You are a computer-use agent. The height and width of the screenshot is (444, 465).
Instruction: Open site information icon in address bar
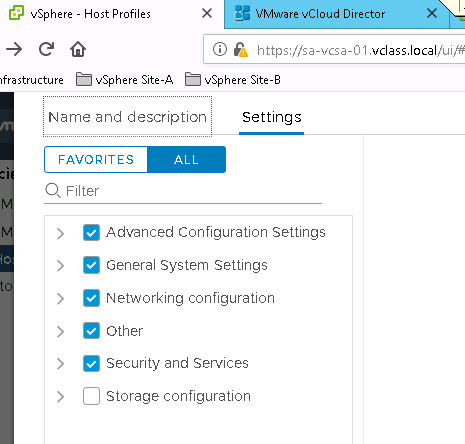point(220,50)
